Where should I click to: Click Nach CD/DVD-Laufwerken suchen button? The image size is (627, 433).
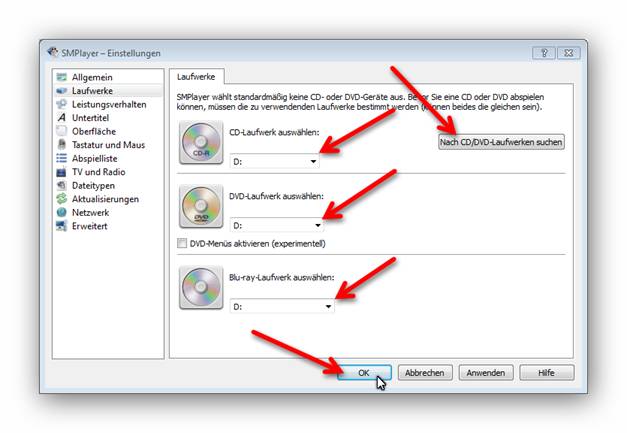tap(501, 142)
